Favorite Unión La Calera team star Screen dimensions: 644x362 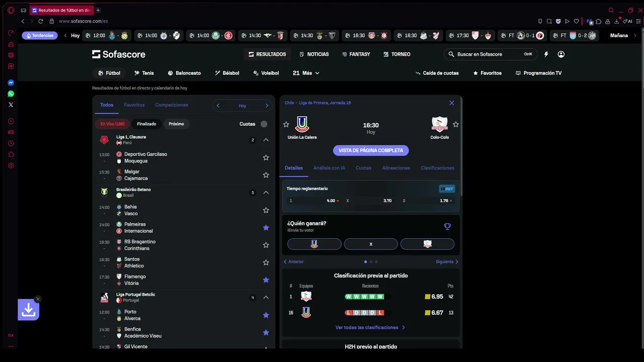(x=286, y=124)
